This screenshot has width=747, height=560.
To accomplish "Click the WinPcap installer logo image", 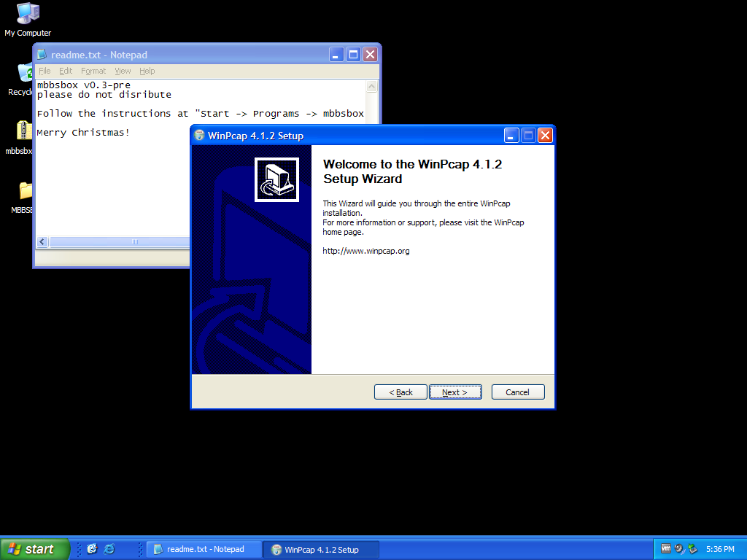I will pyautogui.click(x=276, y=179).
